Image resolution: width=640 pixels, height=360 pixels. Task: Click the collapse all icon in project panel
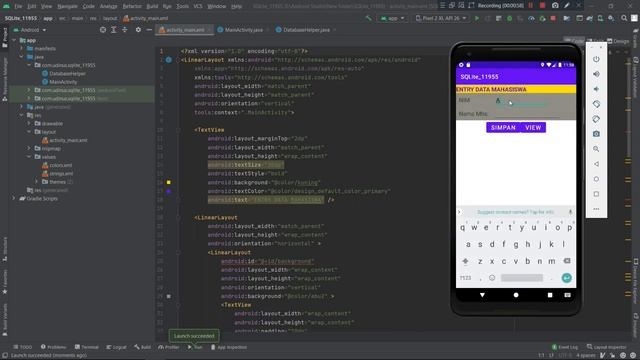(x=125, y=30)
